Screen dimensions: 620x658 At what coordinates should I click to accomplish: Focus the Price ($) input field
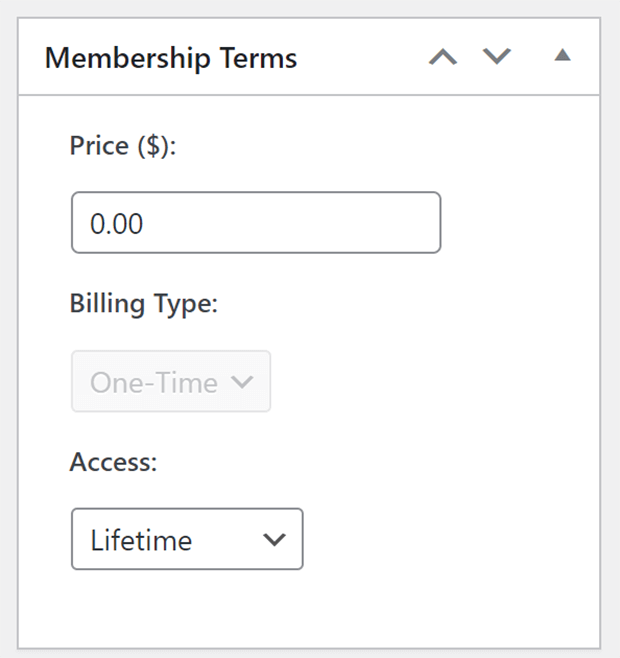tap(256, 222)
